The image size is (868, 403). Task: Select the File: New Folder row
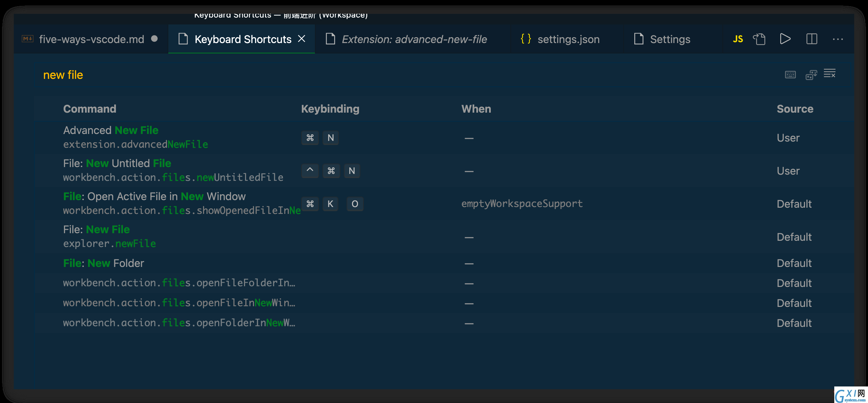(444, 263)
